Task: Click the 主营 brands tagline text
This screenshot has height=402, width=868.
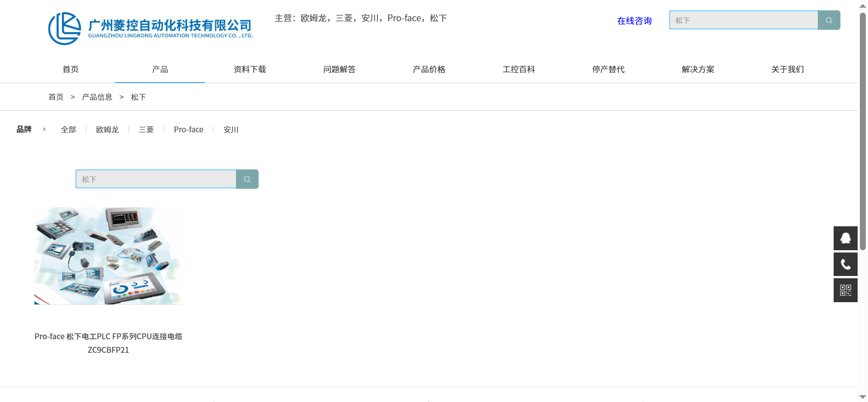Action: 361,18
